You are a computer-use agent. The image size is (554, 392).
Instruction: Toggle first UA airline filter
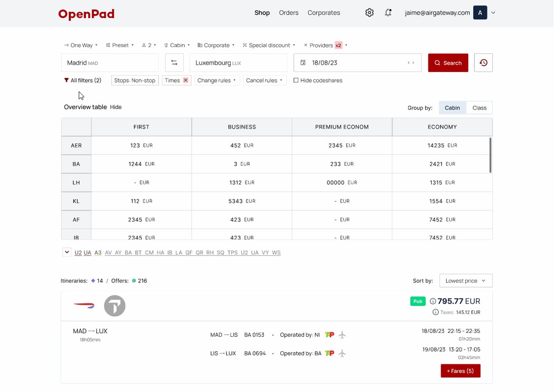(x=87, y=253)
